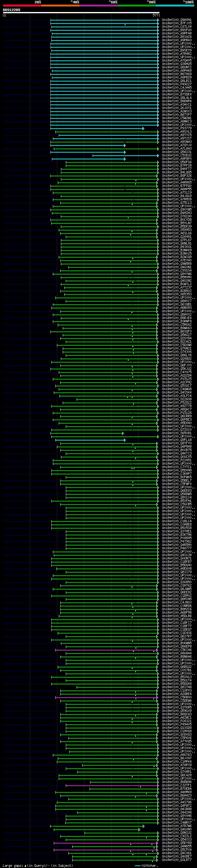Open hit UniRef100_B7FJX5
This screenshot has width=197, height=868.
coord(177,23)
